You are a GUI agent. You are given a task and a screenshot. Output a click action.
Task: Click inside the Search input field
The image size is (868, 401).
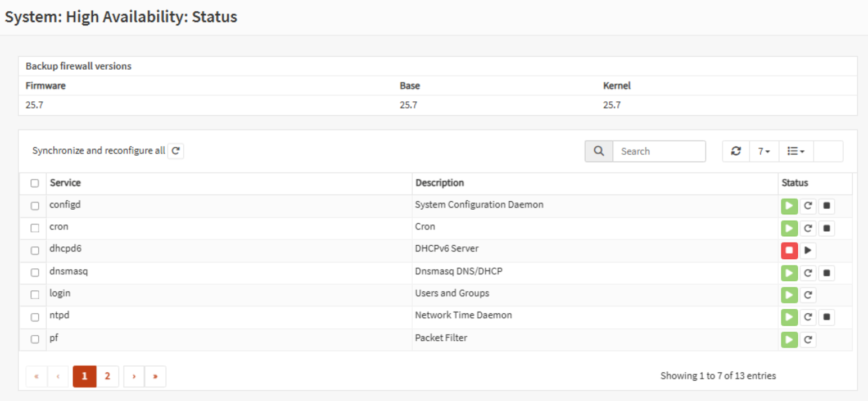(x=658, y=151)
